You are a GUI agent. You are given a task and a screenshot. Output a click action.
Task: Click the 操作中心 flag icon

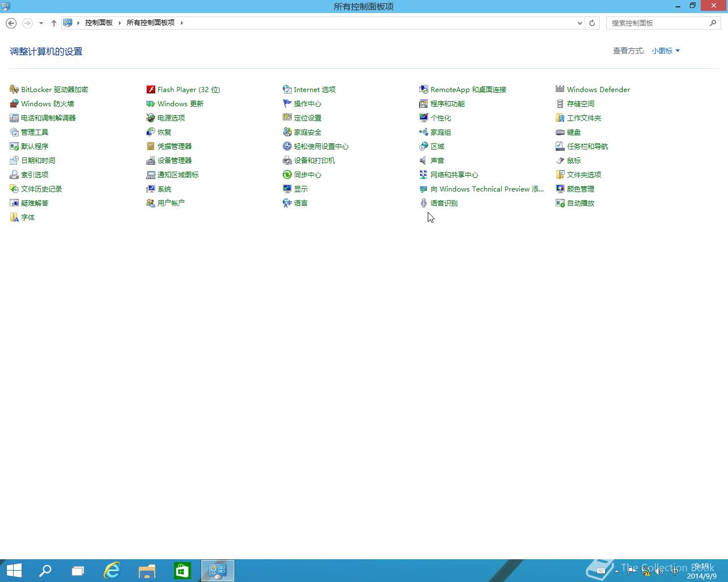(287, 103)
